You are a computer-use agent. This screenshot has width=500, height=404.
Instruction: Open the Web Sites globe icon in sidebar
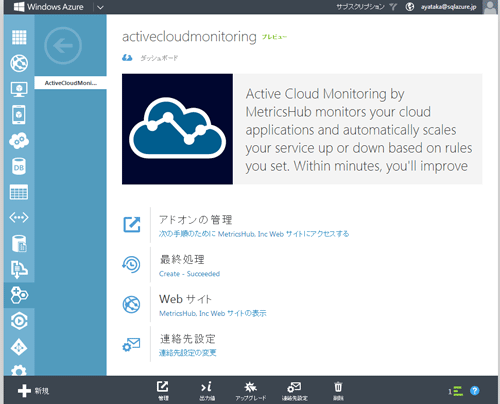point(19,63)
